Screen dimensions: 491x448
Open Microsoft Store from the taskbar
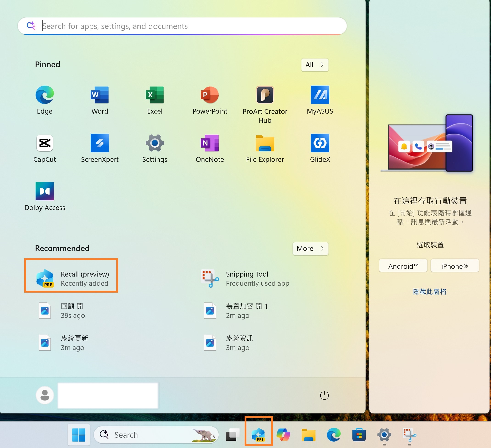click(x=359, y=435)
